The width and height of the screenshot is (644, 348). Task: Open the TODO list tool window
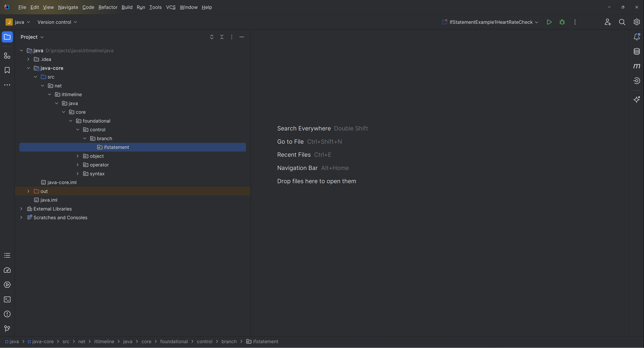[x=7, y=255]
